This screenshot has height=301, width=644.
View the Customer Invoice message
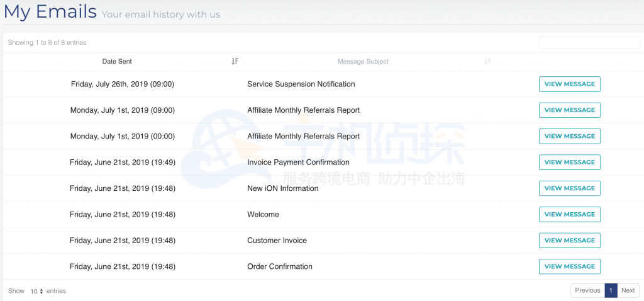tap(569, 240)
